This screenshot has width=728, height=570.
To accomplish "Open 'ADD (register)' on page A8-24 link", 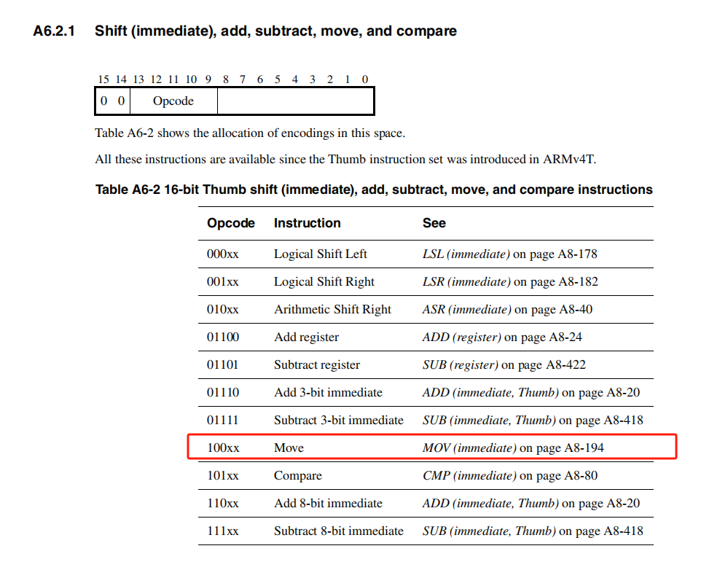I will (x=502, y=337).
